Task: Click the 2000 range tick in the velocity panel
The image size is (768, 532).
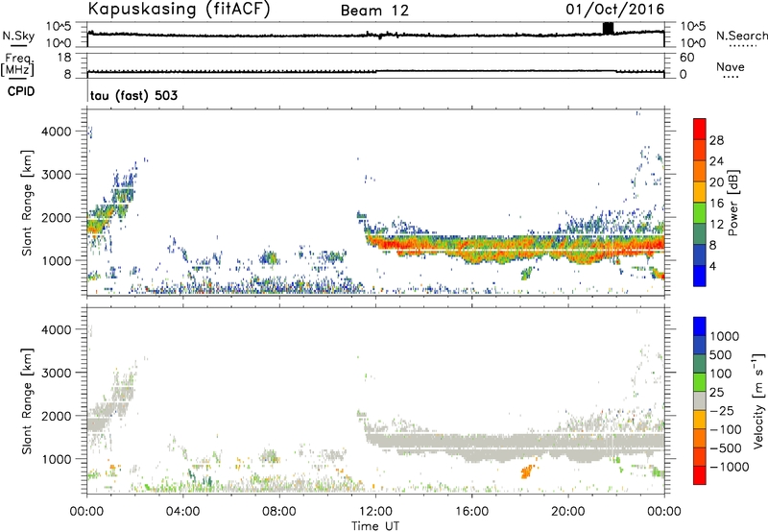Action: click(x=57, y=416)
